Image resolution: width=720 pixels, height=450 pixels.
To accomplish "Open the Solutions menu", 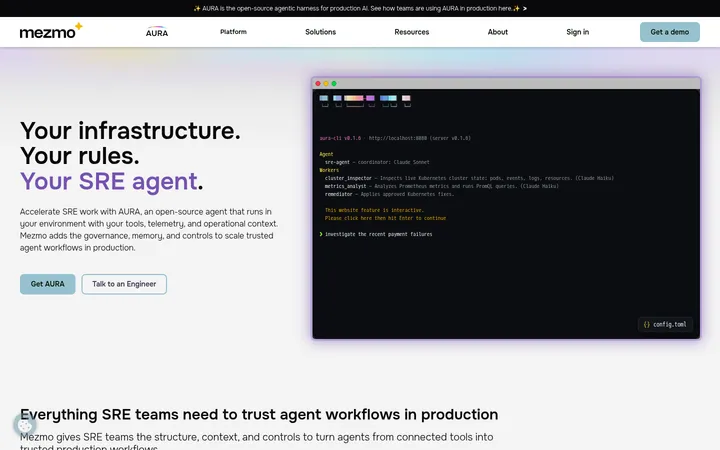I will coord(321,32).
